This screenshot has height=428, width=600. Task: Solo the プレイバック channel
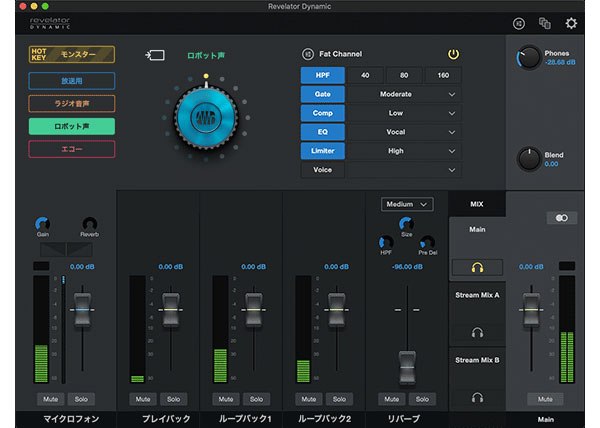coord(173,399)
